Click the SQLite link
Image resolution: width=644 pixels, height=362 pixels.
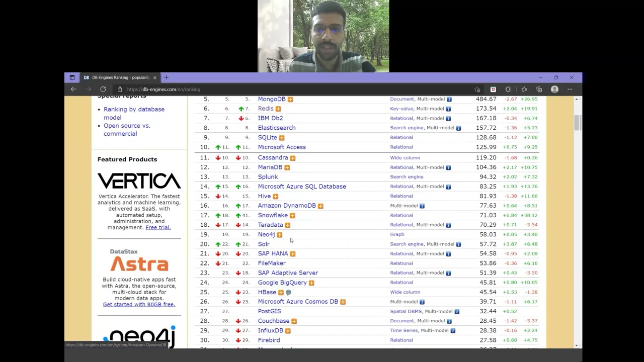click(268, 137)
